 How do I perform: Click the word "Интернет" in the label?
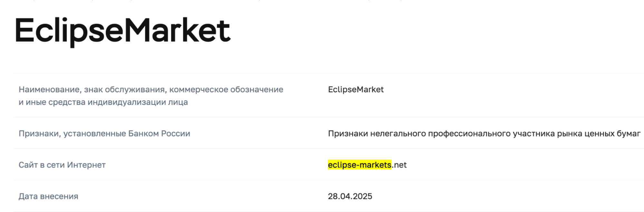click(86, 165)
